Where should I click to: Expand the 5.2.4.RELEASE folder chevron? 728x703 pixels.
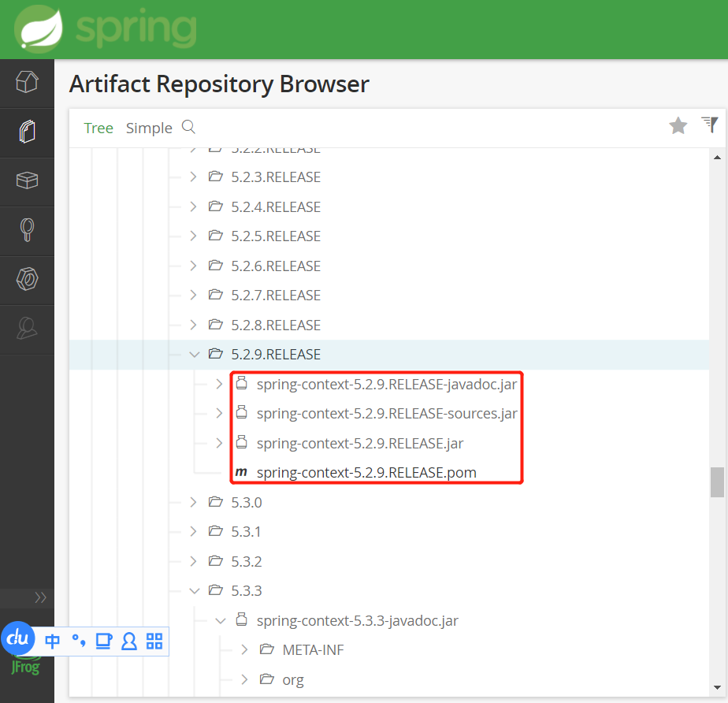coord(194,206)
